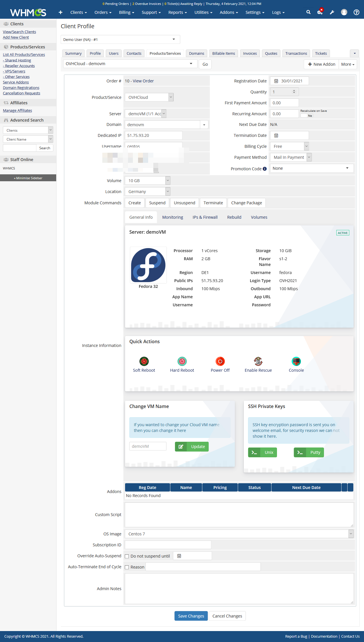Open the OS Image Centos 7 dropdown

pos(239,534)
